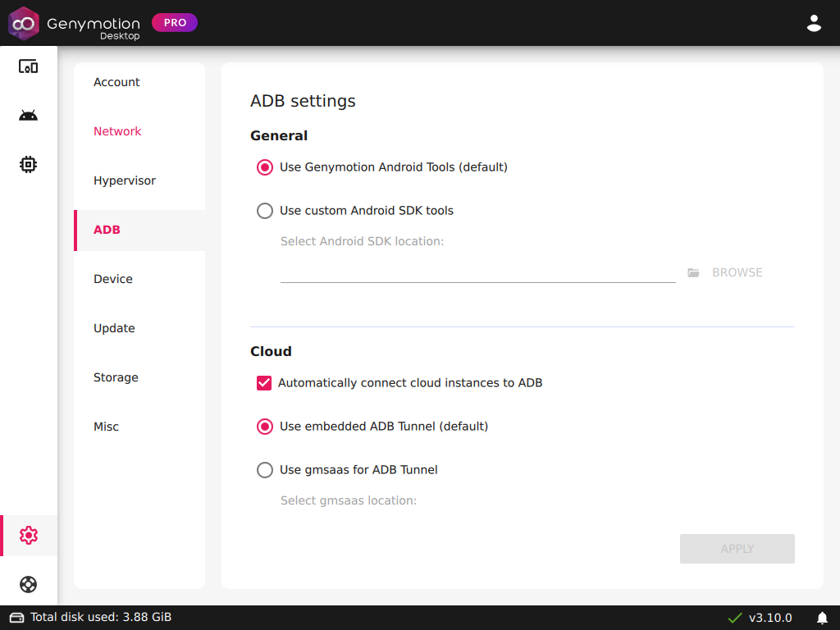This screenshot has width=840, height=630.
Task: Toggle Automatically connect cloud instances to ADB
Action: (x=264, y=383)
